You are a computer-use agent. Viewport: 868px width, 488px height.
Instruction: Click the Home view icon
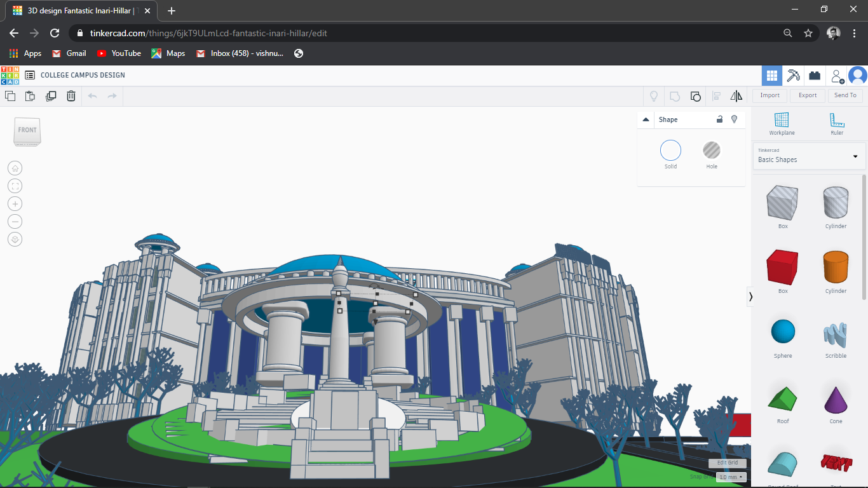coord(15,168)
